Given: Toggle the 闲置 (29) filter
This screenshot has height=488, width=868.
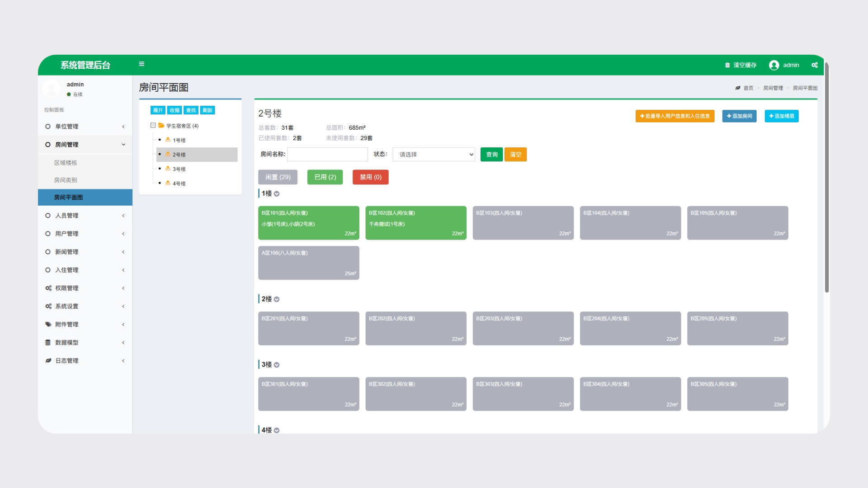Looking at the screenshot, I should 278,177.
